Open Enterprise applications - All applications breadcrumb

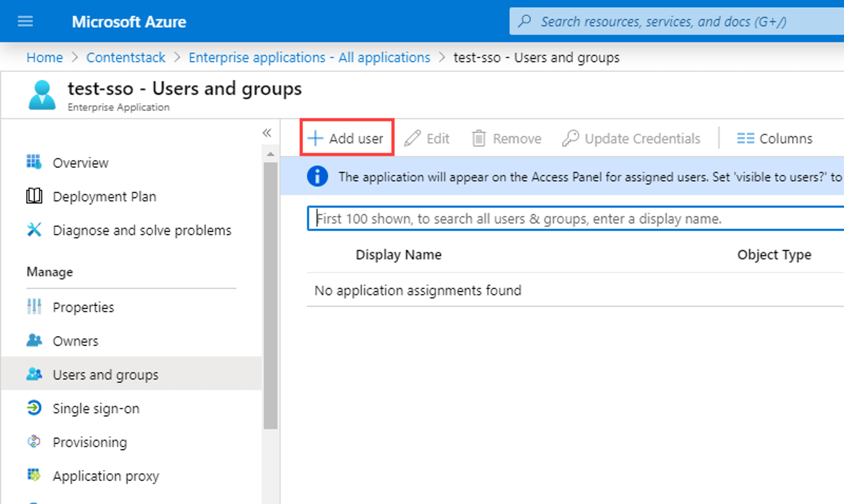tap(309, 57)
